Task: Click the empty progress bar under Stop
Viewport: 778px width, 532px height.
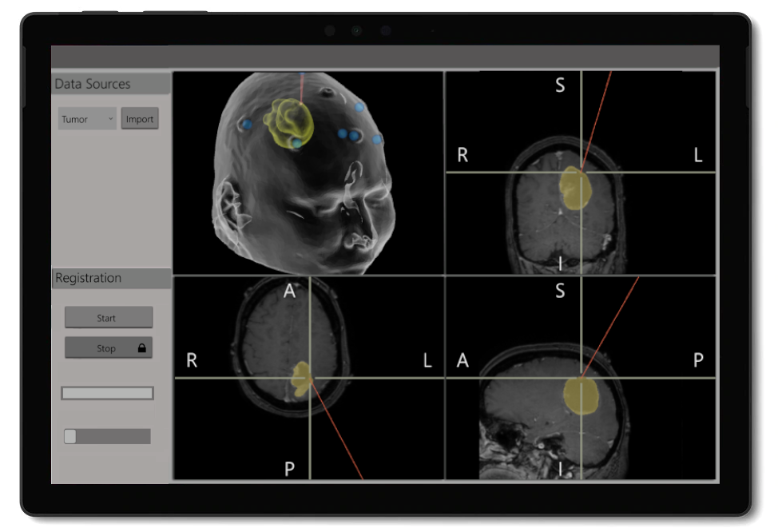Action: (107, 393)
